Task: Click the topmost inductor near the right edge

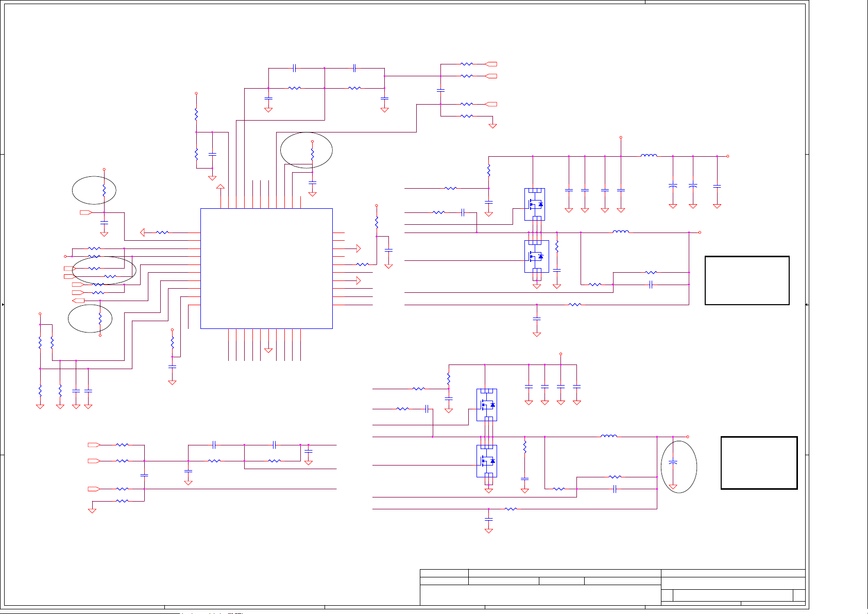Action: [x=649, y=156]
